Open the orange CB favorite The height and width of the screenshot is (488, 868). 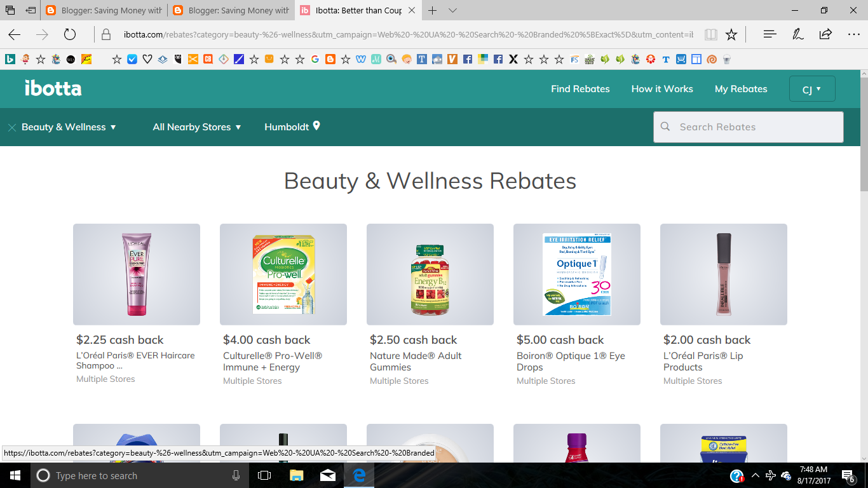(208, 59)
